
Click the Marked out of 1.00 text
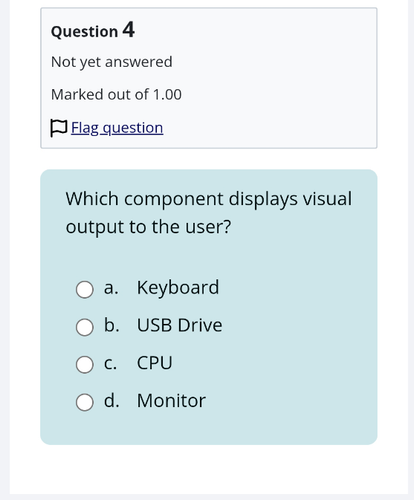coord(116,95)
